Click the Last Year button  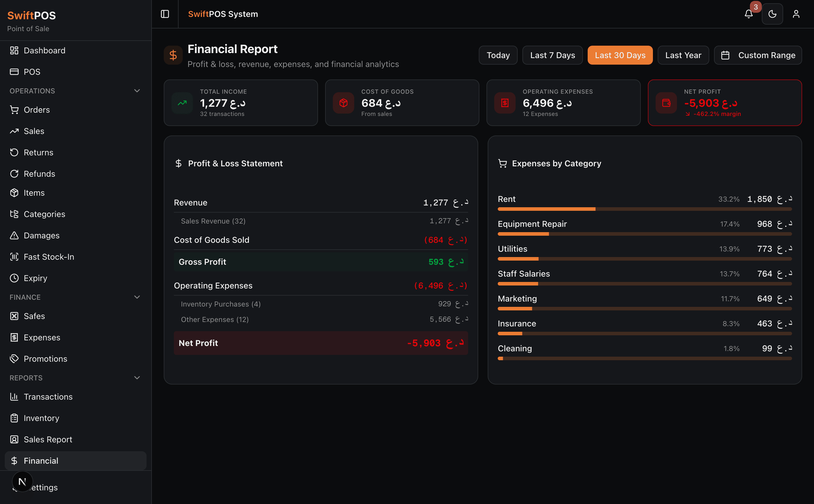click(683, 55)
